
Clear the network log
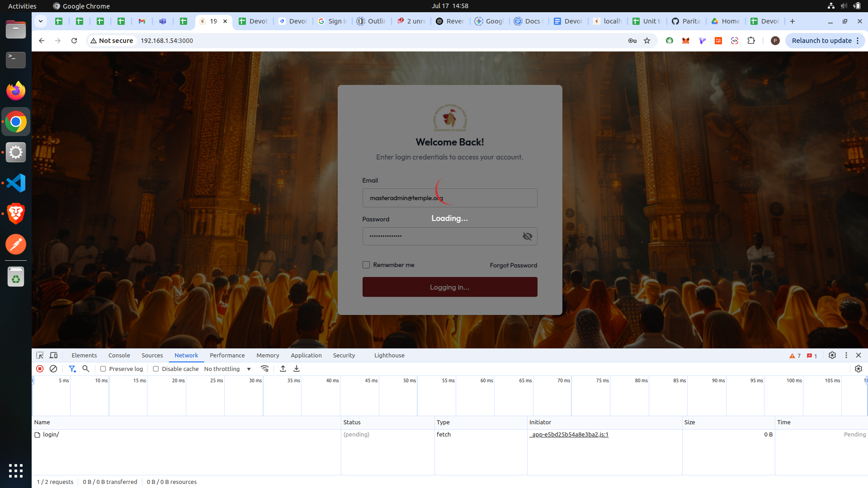coord(53,369)
